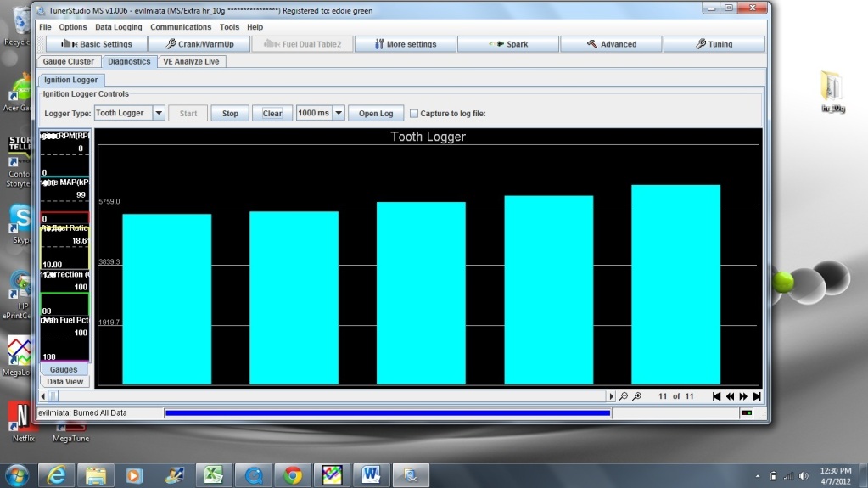Go to previous log page
Screen dimensions: 868x488
tap(730, 396)
